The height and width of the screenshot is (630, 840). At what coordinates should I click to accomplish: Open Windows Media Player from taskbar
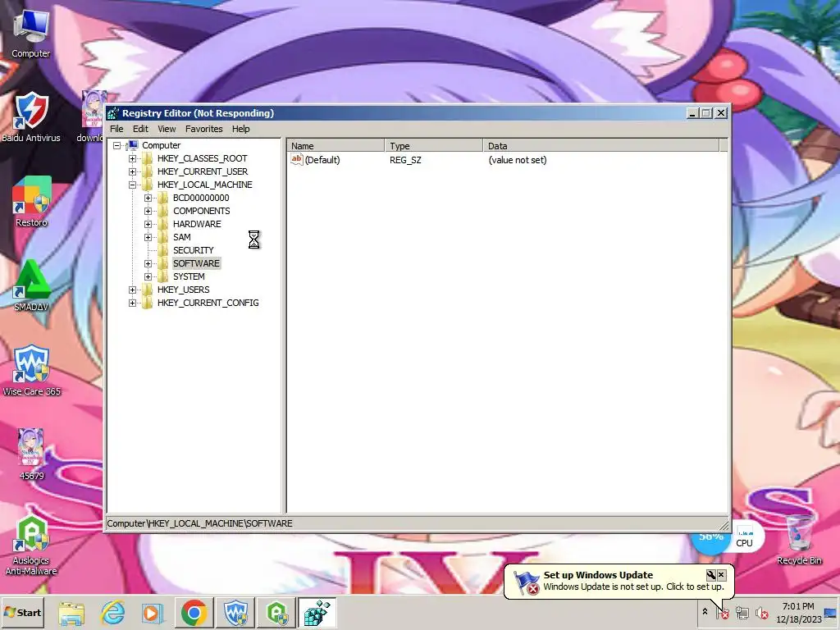[x=152, y=613]
